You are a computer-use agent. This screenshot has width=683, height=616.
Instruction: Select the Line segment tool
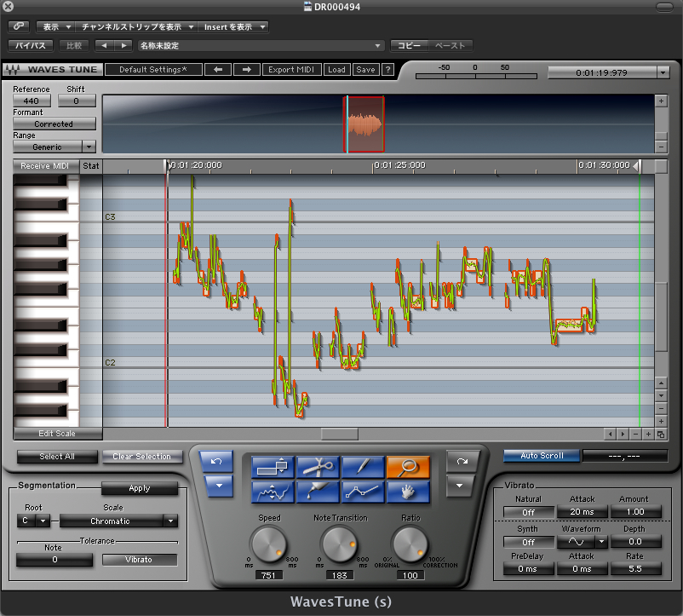(363, 492)
